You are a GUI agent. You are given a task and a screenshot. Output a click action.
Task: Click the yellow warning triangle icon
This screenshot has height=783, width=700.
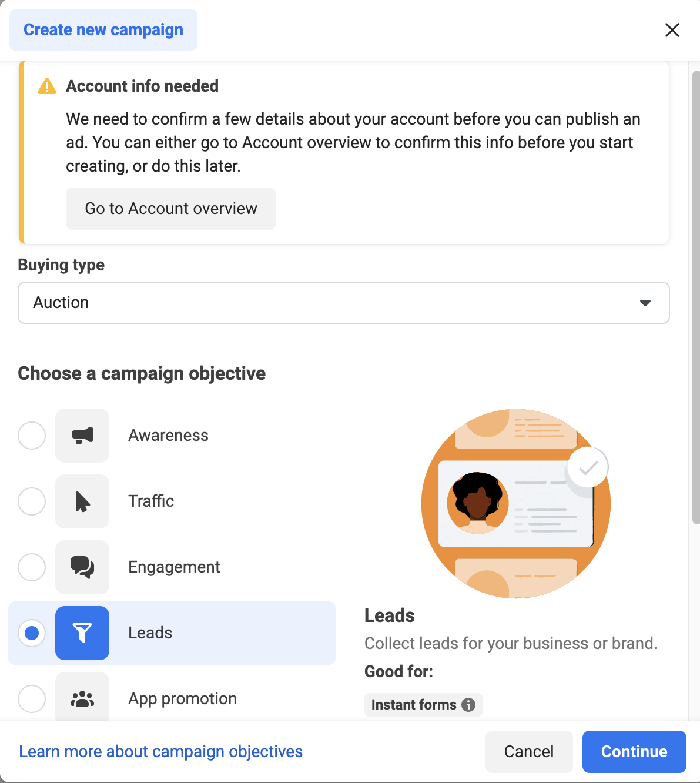coord(47,86)
